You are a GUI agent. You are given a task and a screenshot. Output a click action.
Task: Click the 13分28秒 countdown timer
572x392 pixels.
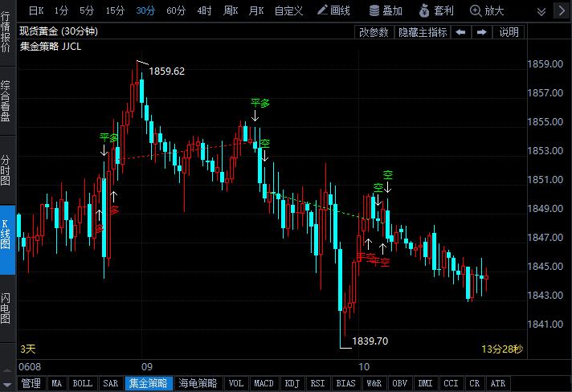[x=502, y=349]
